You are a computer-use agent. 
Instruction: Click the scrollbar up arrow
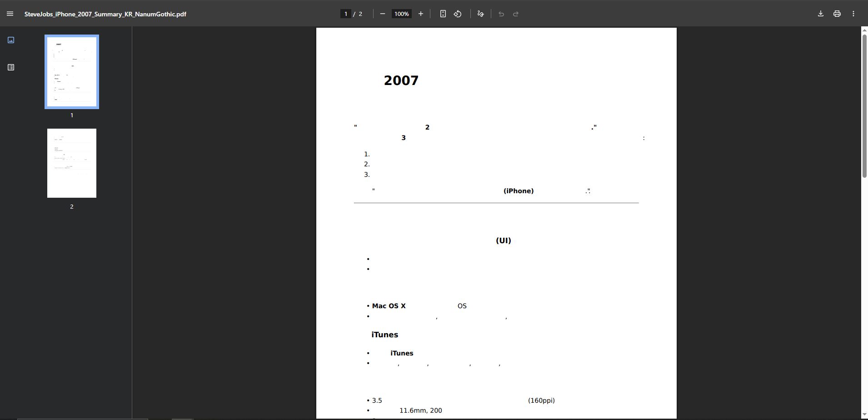pyautogui.click(x=864, y=30)
